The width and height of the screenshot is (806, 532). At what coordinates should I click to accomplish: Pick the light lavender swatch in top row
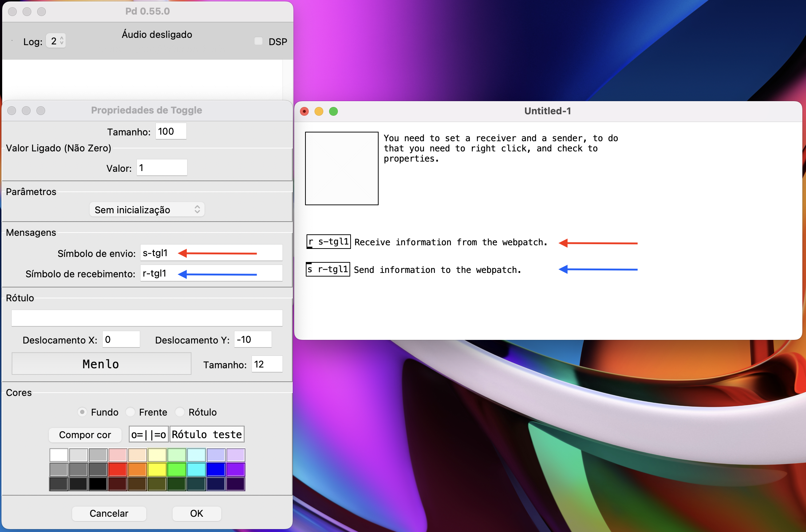click(x=236, y=455)
